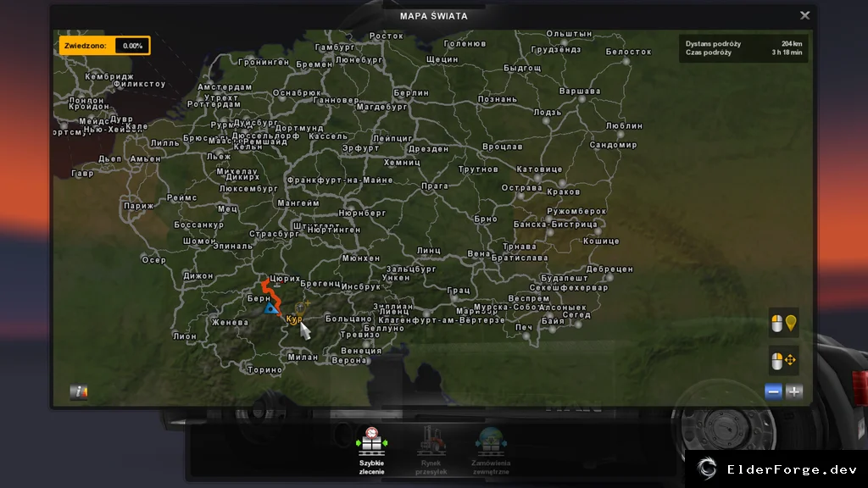Open Szybkie zlecenie quick job

(x=371, y=451)
